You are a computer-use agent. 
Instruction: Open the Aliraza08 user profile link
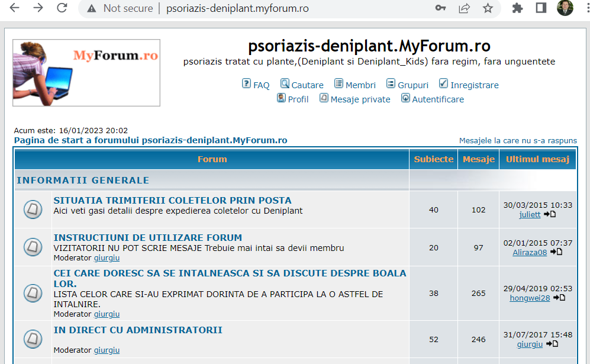530,252
